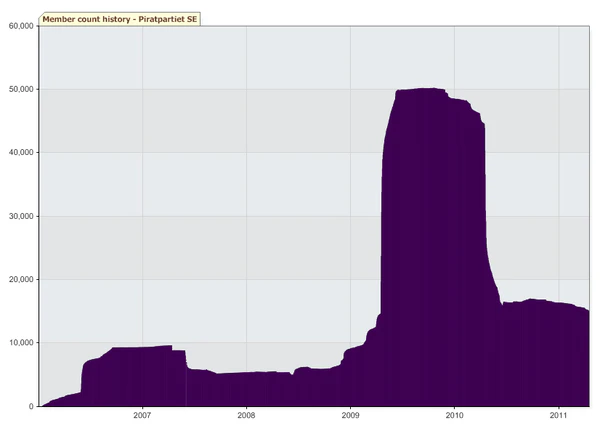This screenshot has width=600, height=429.
Task: Click the 50,000 y-axis label
Action: 18,89
